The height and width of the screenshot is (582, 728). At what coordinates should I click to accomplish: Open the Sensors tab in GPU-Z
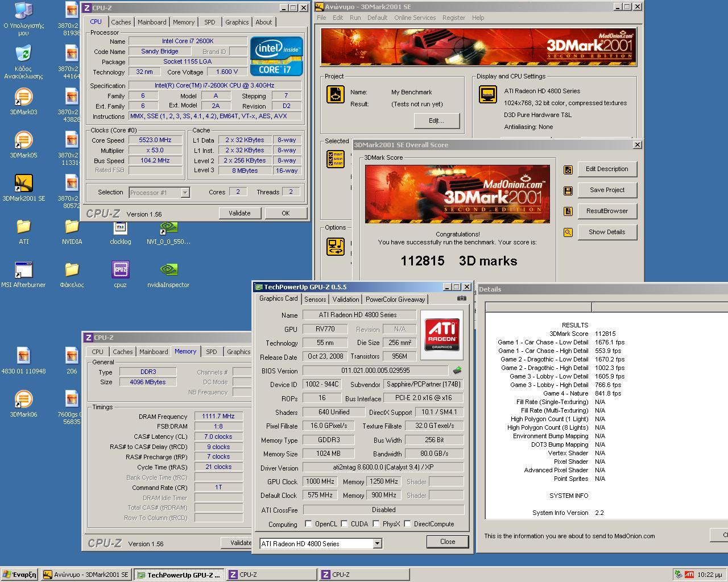pos(315,300)
